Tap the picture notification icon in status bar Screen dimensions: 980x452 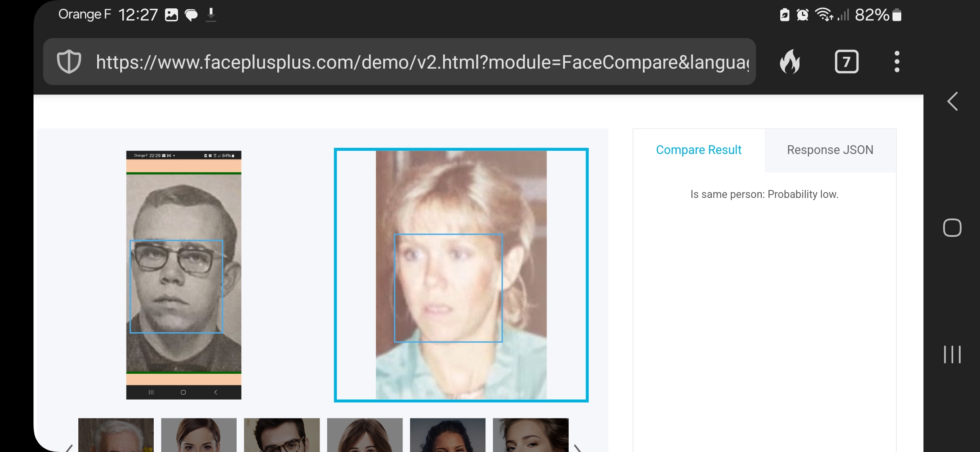171,15
